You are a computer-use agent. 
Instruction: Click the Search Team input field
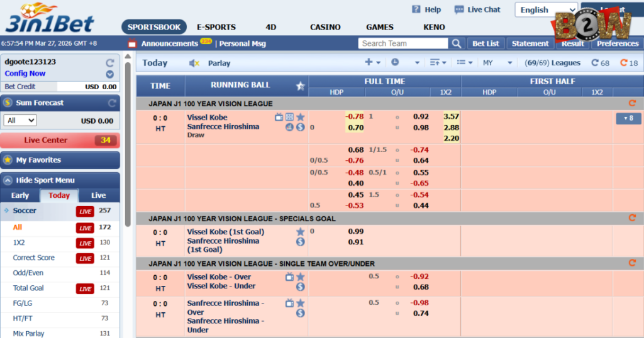(x=403, y=43)
